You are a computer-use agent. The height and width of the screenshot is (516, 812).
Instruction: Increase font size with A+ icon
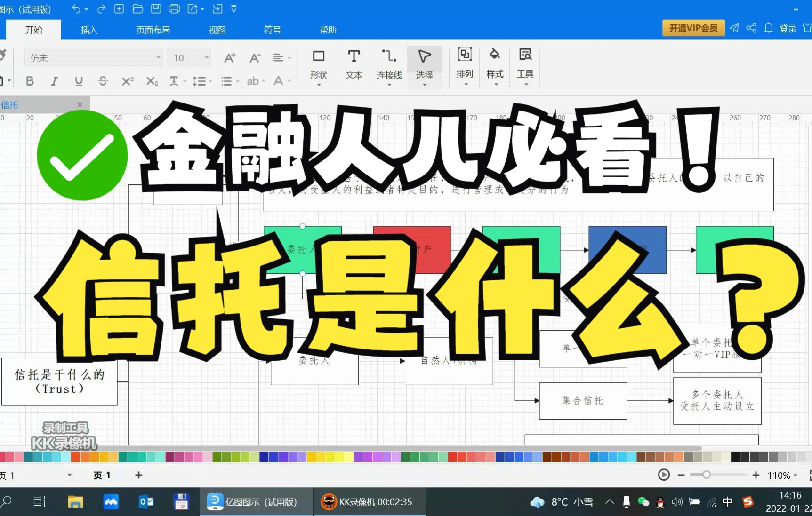[229, 58]
